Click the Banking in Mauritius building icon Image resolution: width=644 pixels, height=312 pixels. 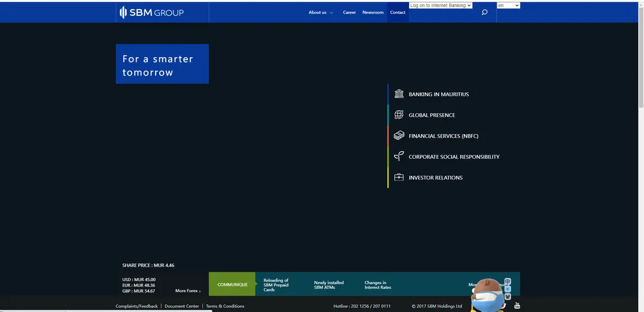(399, 94)
